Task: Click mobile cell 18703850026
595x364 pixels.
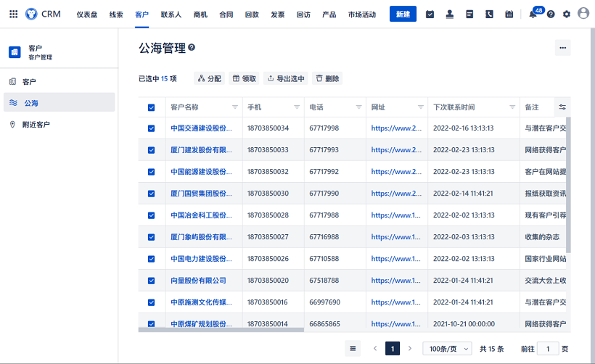Action: (x=268, y=259)
